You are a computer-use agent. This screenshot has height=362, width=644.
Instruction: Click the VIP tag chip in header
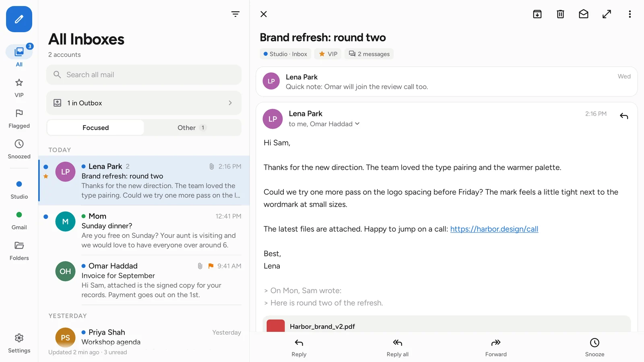[x=328, y=54]
